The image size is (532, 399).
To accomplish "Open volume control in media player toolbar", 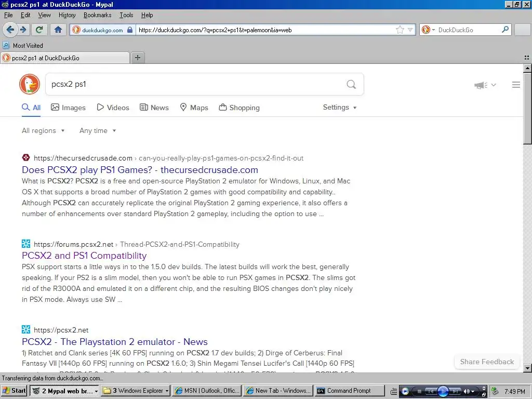I will pyautogui.click(x=469, y=391).
